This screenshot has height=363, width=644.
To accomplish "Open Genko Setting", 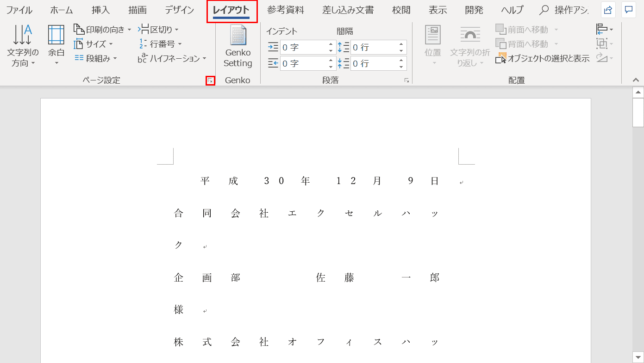I will point(238,46).
